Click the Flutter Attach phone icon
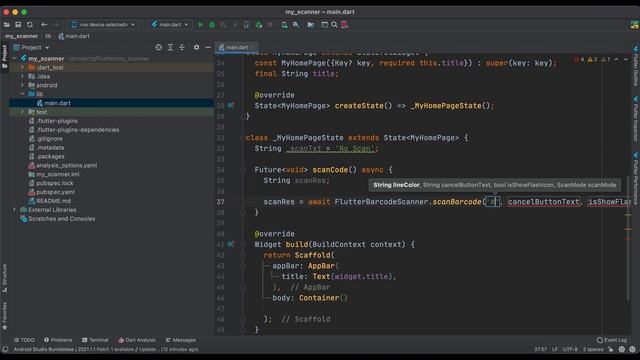 pyautogui.click(x=246, y=24)
